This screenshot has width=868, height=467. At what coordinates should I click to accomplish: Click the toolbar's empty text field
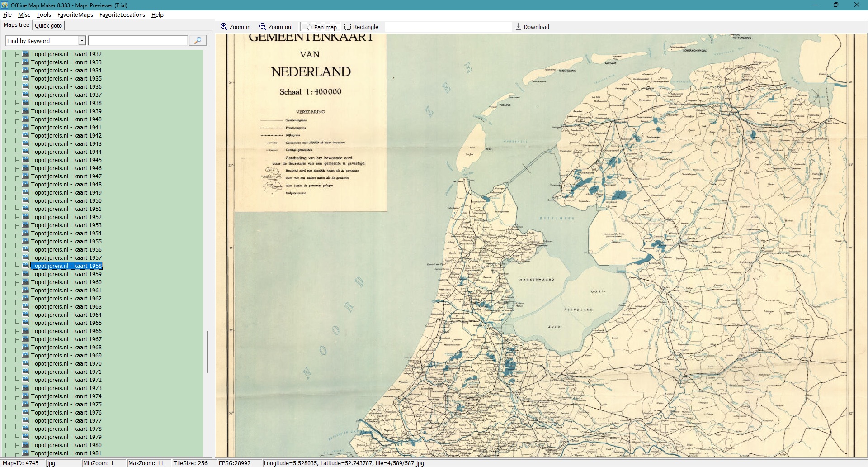tap(448, 27)
